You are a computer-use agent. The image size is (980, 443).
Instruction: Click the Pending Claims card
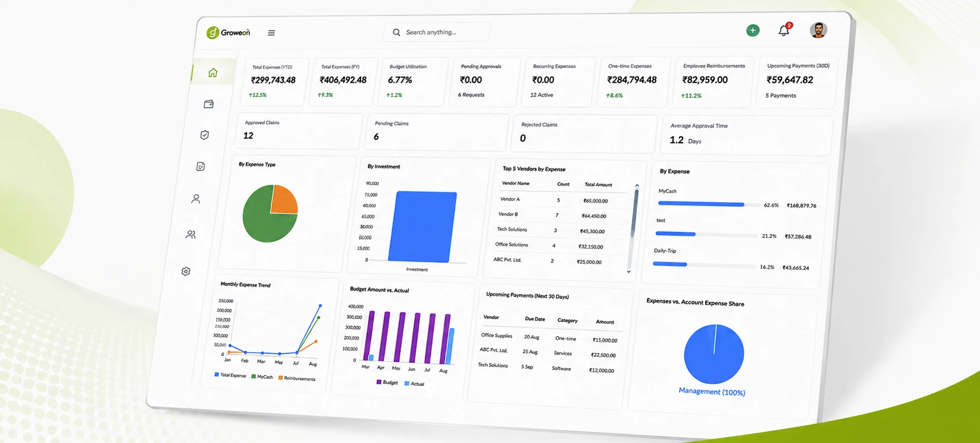click(x=436, y=133)
